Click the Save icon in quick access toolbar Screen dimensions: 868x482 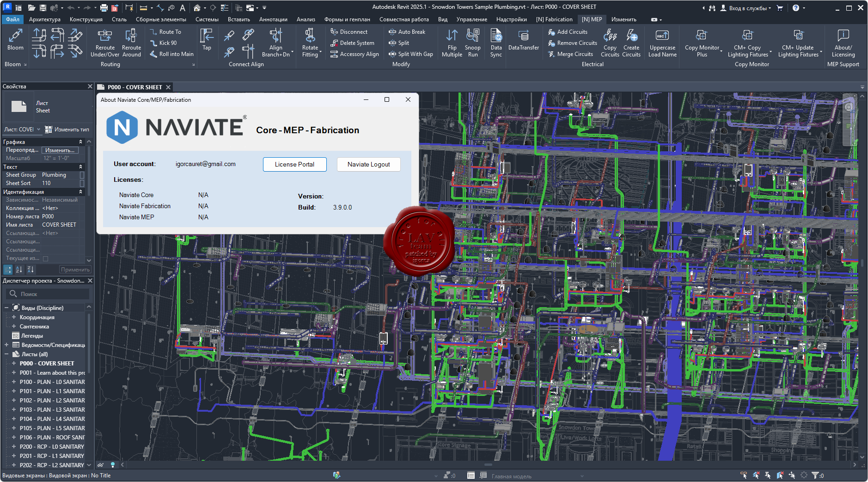(x=43, y=8)
